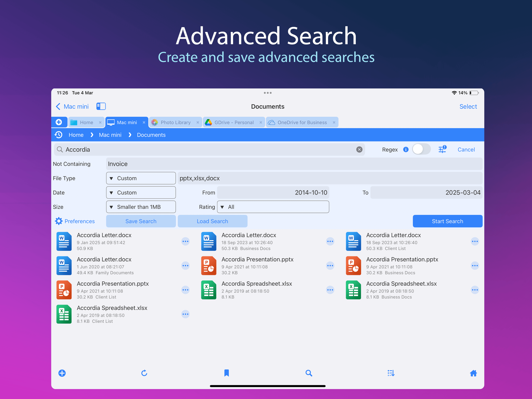Switch to GDrive - Personal tab
Image resolution: width=532 pixels, height=399 pixels.
coord(234,122)
